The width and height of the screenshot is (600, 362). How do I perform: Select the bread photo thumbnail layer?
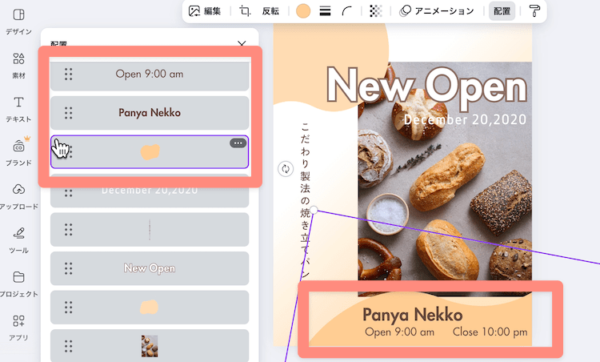pyautogui.click(x=150, y=346)
